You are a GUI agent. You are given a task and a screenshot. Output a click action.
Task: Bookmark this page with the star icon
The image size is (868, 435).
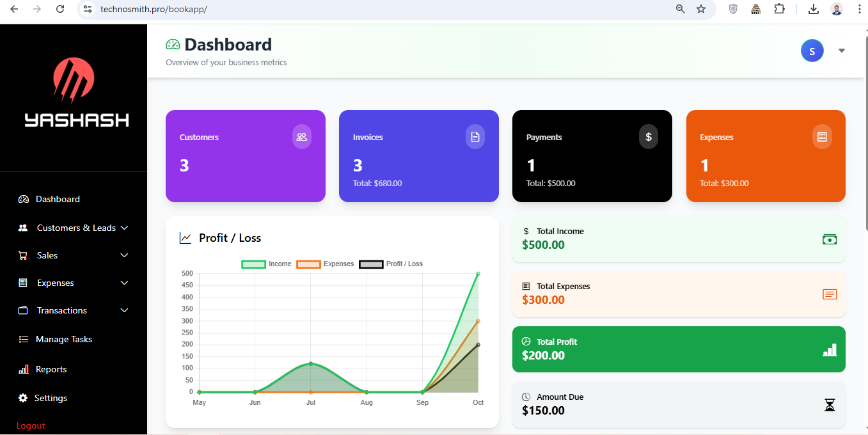click(x=701, y=9)
